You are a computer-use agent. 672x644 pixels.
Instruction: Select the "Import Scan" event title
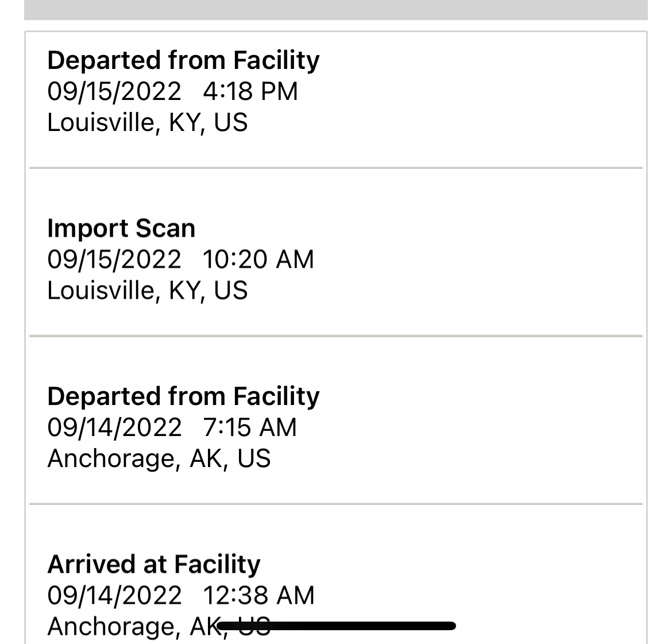(x=121, y=228)
